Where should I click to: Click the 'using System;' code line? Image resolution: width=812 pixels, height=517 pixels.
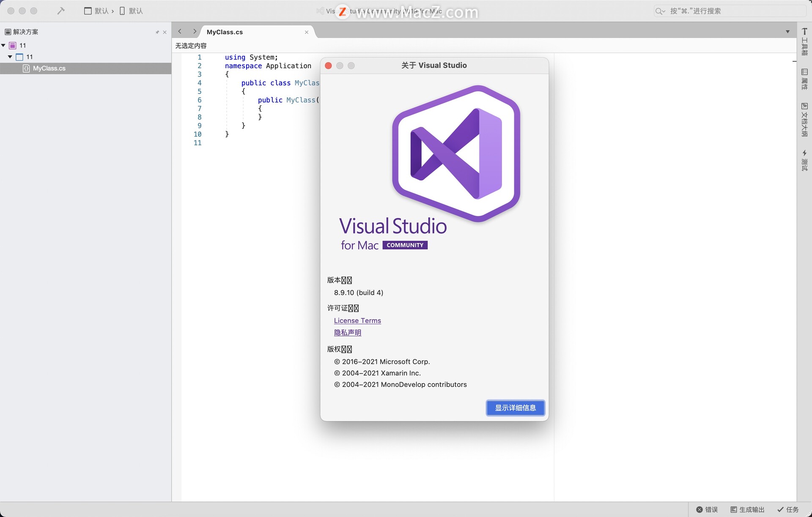pyautogui.click(x=251, y=57)
